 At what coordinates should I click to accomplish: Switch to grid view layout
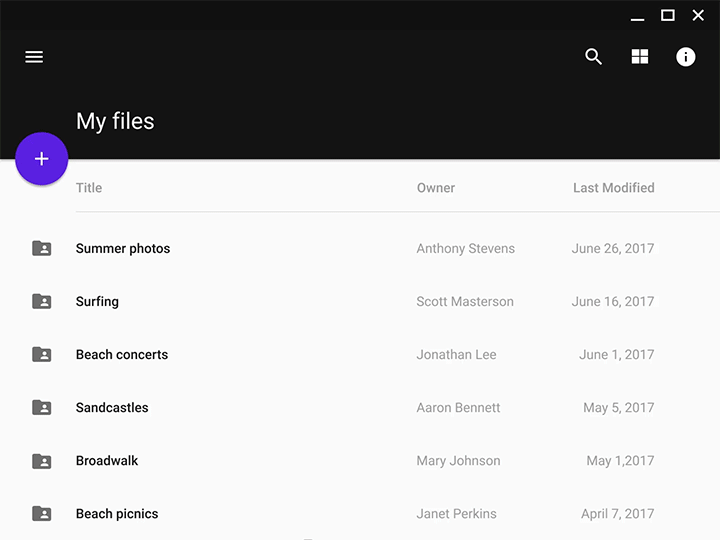tap(640, 57)
